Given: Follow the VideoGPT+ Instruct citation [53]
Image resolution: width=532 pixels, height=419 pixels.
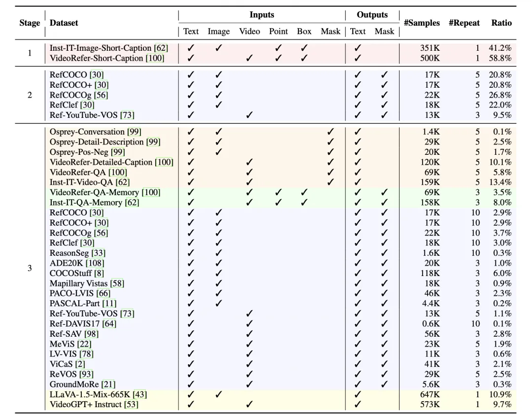Looking at the screenshot, I should [132, 405].
